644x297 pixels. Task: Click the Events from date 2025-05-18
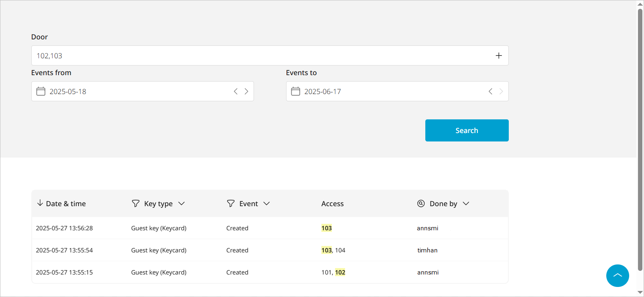coord(68,92)
